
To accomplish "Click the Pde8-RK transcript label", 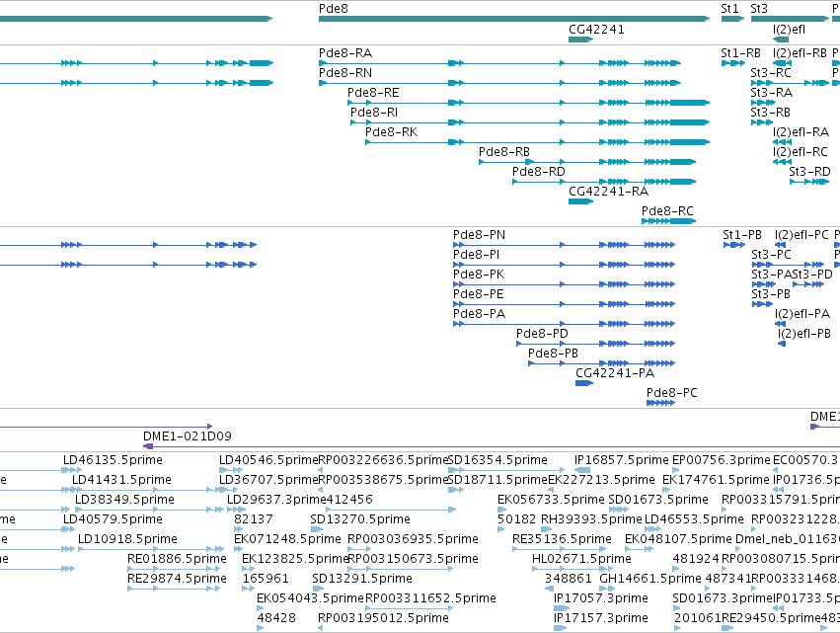I will [x=392, y=132].
